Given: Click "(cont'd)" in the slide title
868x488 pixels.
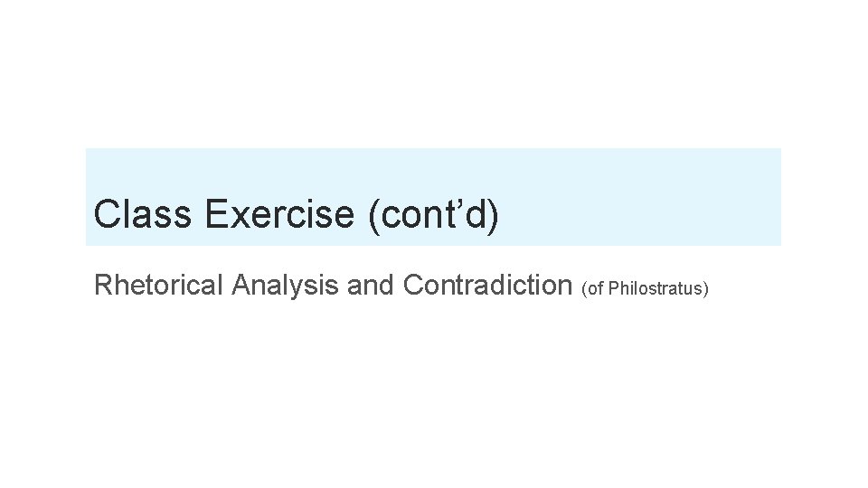Looking at the screenshot, I should [434, 215].
